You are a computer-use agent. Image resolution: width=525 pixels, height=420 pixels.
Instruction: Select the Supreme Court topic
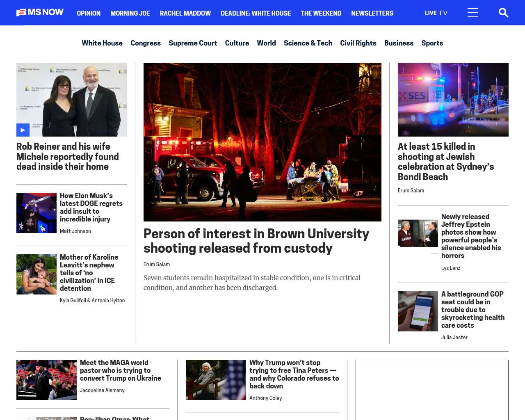coord(193,43)
